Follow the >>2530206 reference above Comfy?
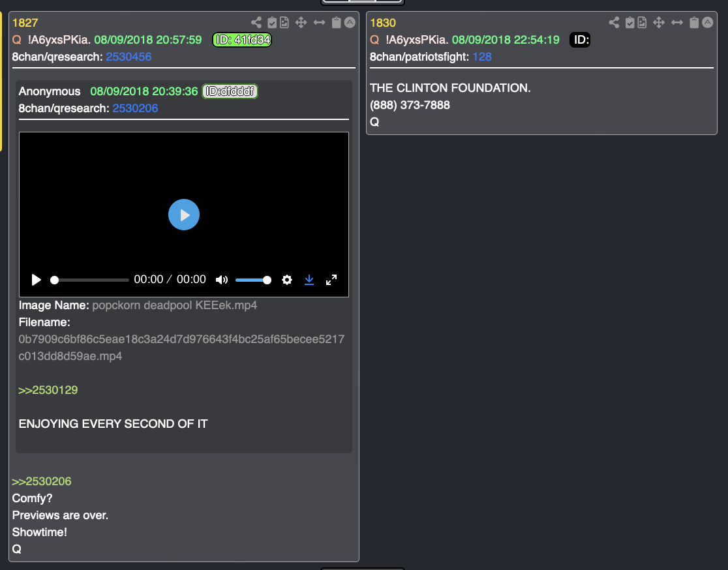Image resolution: width=728 pixels, height=570 pixels. tap(41, 481)
